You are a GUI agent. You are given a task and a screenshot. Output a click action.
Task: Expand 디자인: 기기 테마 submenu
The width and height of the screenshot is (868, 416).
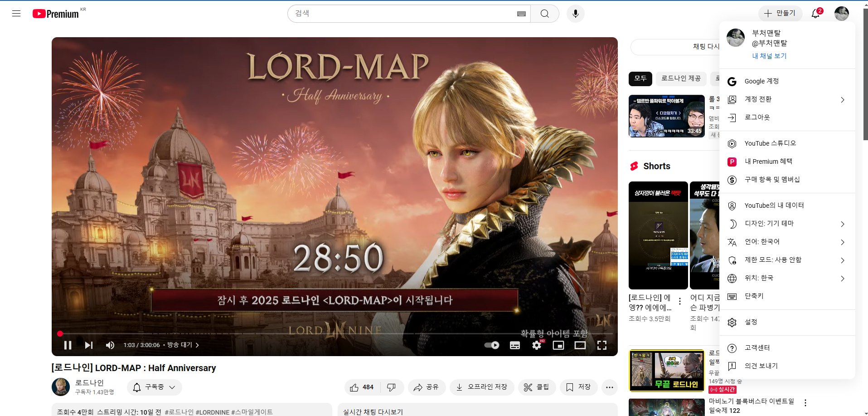(787, 224)
